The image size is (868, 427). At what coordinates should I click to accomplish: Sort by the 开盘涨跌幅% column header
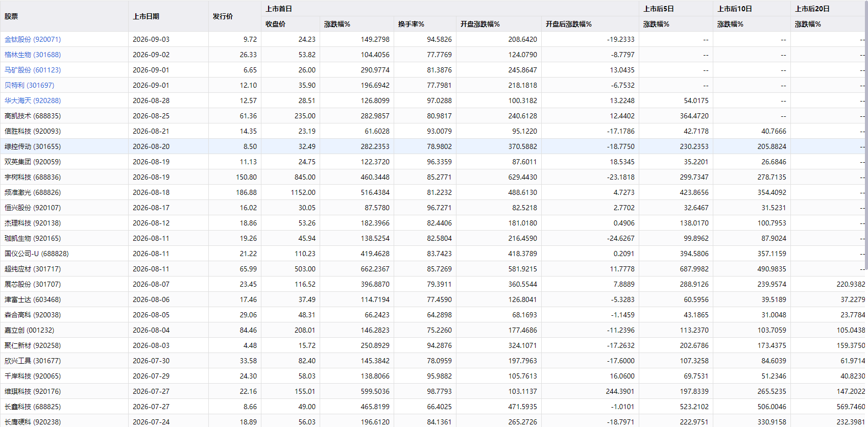click(x=480, y=24)
